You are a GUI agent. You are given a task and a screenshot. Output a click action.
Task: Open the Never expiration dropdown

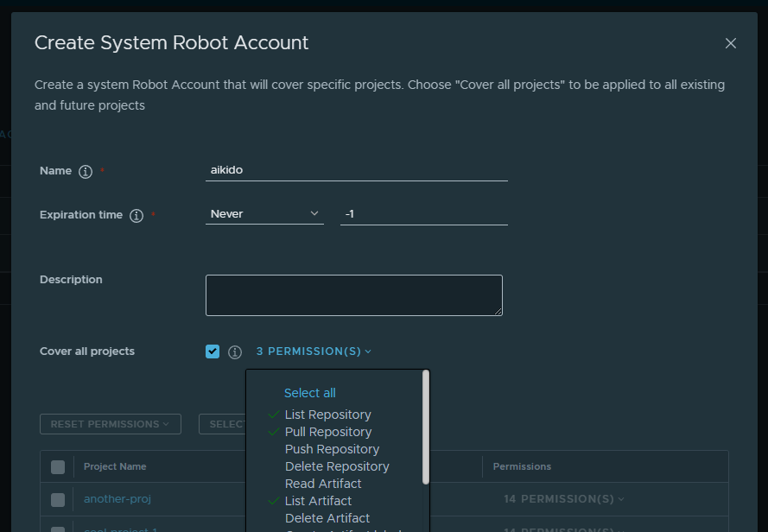[264, 214]
